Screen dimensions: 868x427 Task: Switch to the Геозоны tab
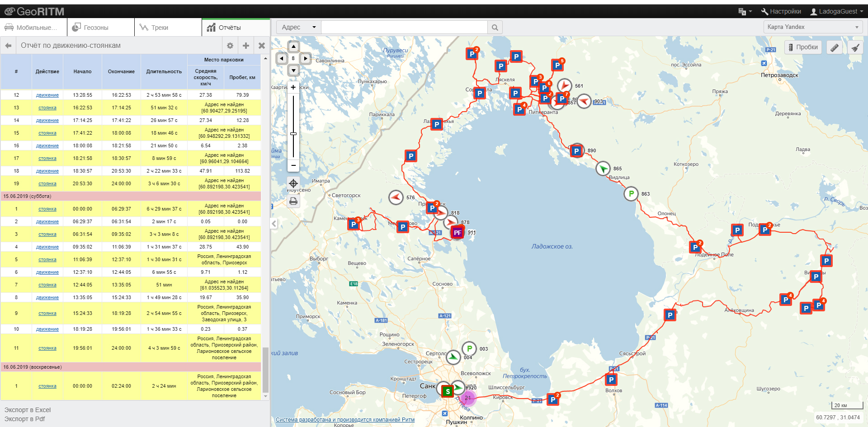tap(96, 28)
